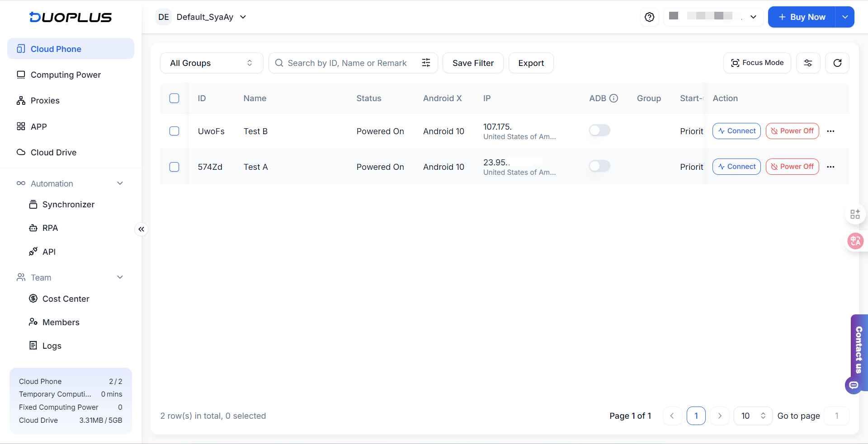Click the Search by ID input field
868x444 pixels.
point(347,63)
